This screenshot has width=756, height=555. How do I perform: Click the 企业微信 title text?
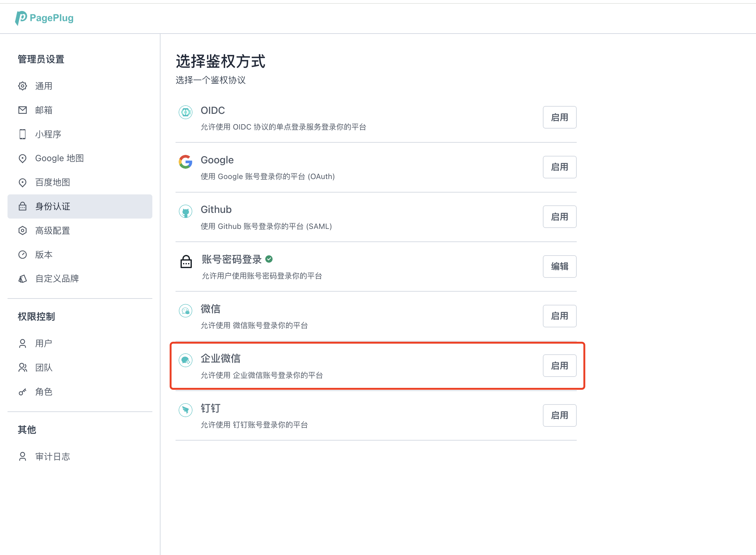point(221,358)
